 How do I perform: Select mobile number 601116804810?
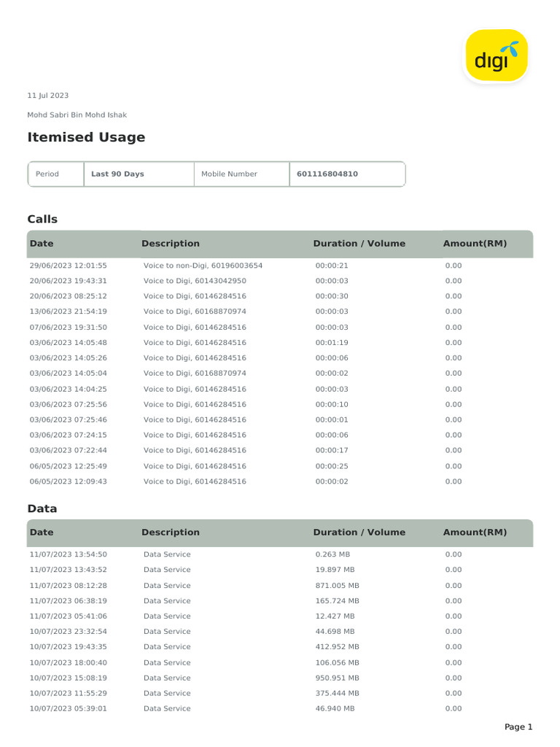[327, 174]
